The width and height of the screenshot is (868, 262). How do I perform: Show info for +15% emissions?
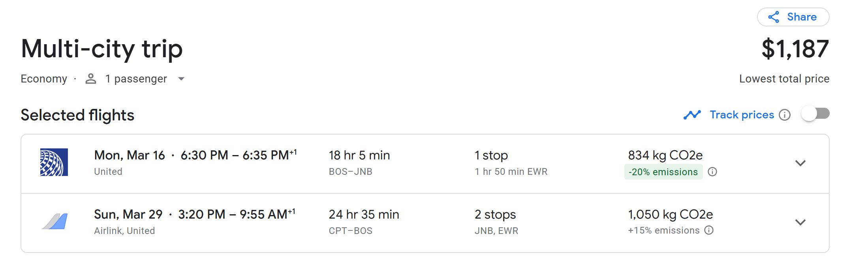[709, 230]
